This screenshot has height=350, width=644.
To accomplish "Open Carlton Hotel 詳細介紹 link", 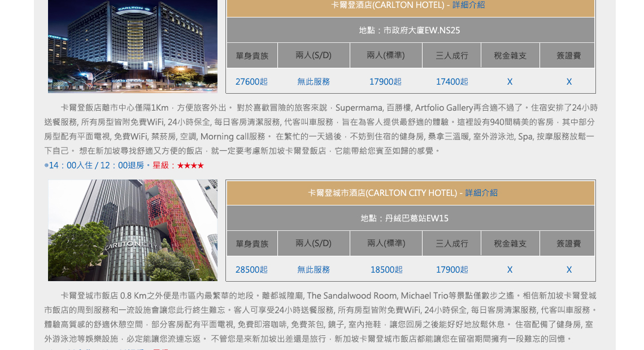I will point(469,5).
